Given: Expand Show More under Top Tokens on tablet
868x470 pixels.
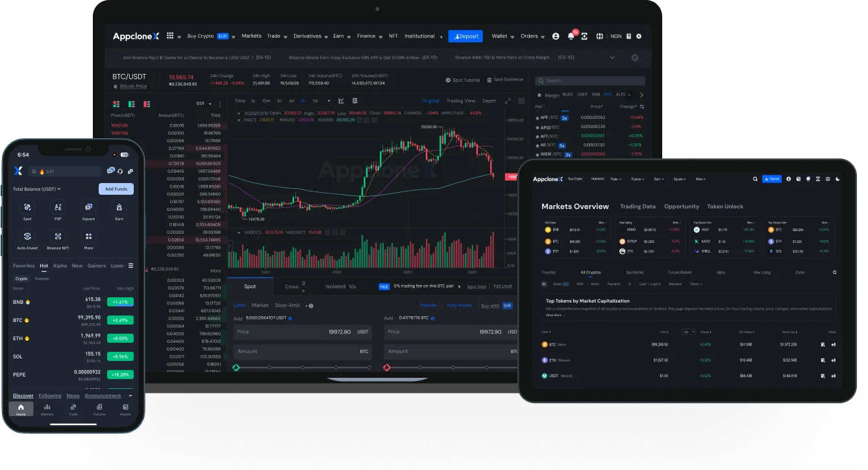Looking at the screenshot, I should [x=555, y=315].
